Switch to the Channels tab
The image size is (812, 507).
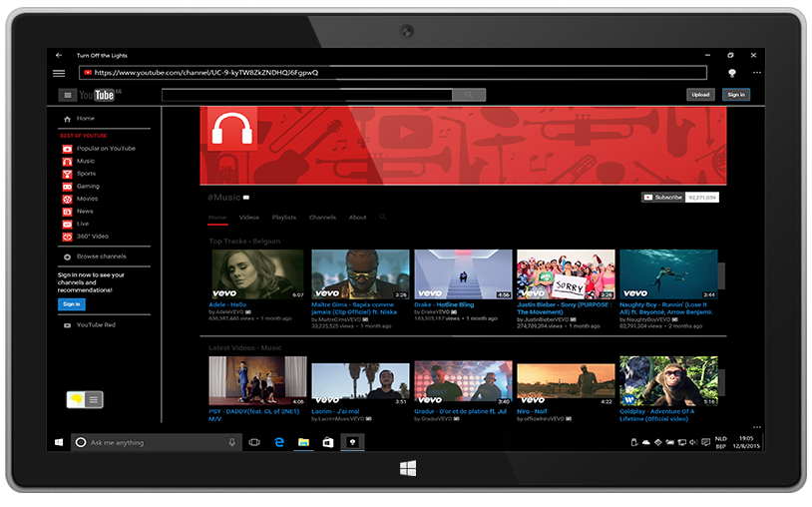(322, 218)
